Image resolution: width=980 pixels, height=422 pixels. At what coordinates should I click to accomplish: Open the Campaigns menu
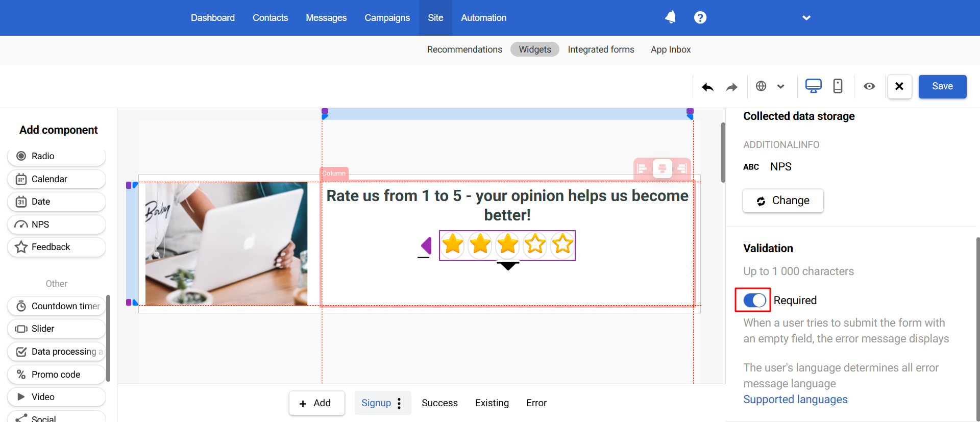pos(387,18)
